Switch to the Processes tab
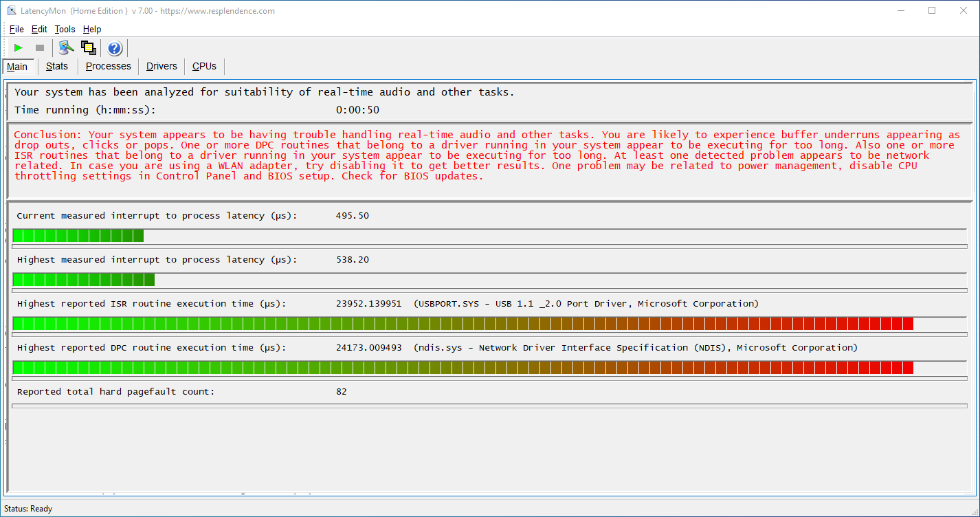The width and height of the screenshot is (980, 517). tap(109, 66)
